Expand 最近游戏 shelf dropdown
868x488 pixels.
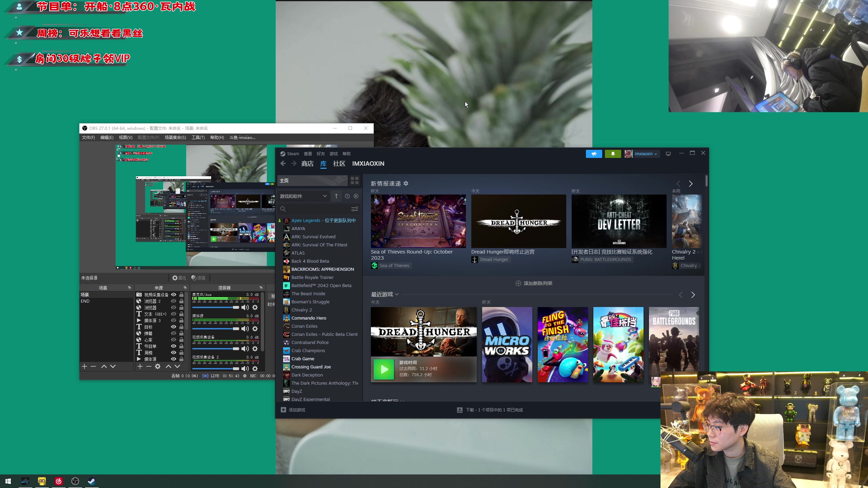[397, 294]
